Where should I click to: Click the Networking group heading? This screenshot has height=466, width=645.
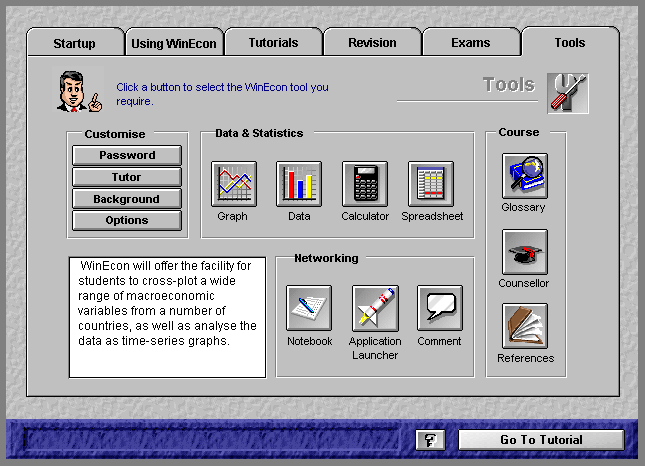(x=326, y=258)
